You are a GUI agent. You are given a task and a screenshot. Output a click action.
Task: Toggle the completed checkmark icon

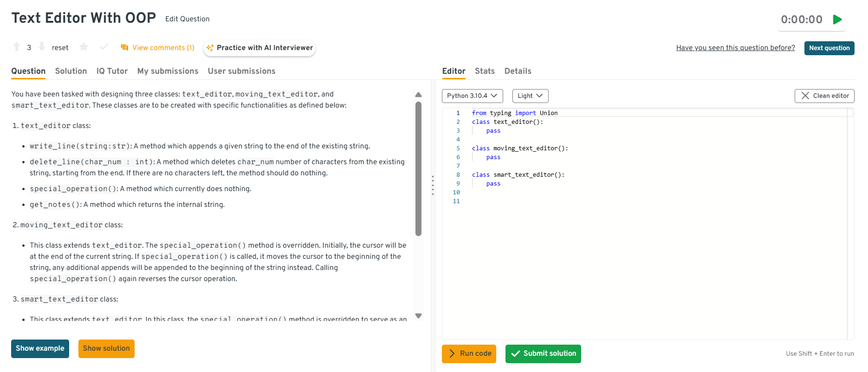pyautogui.click(x=104, y=47)
